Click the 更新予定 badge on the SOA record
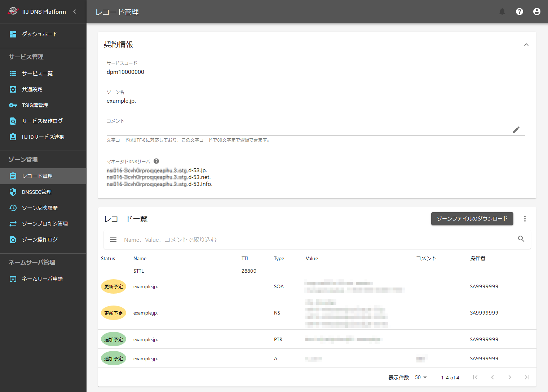 (114, 287)
